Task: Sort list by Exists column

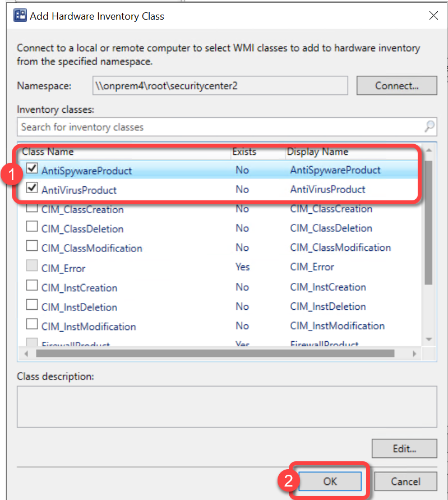Action: pyautogui.click(x=243, y=152)
